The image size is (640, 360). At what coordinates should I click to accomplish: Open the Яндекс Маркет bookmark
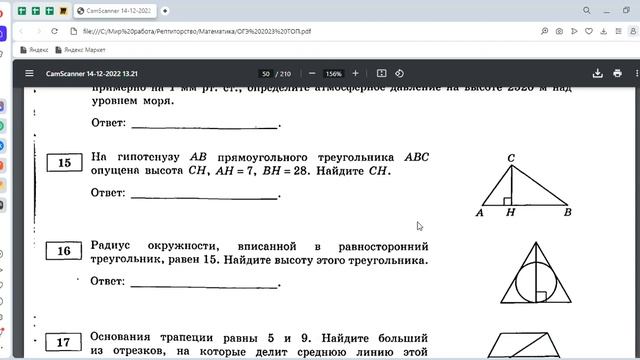80,50
